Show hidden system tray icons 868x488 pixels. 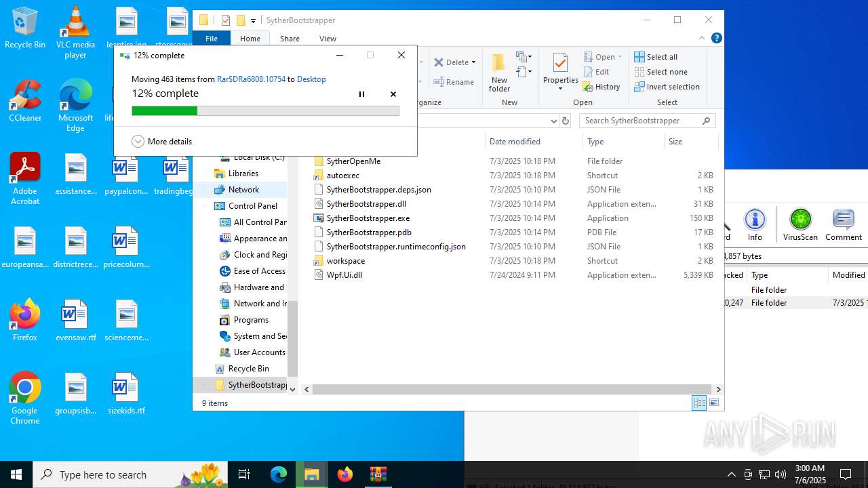tap(731, 474)
